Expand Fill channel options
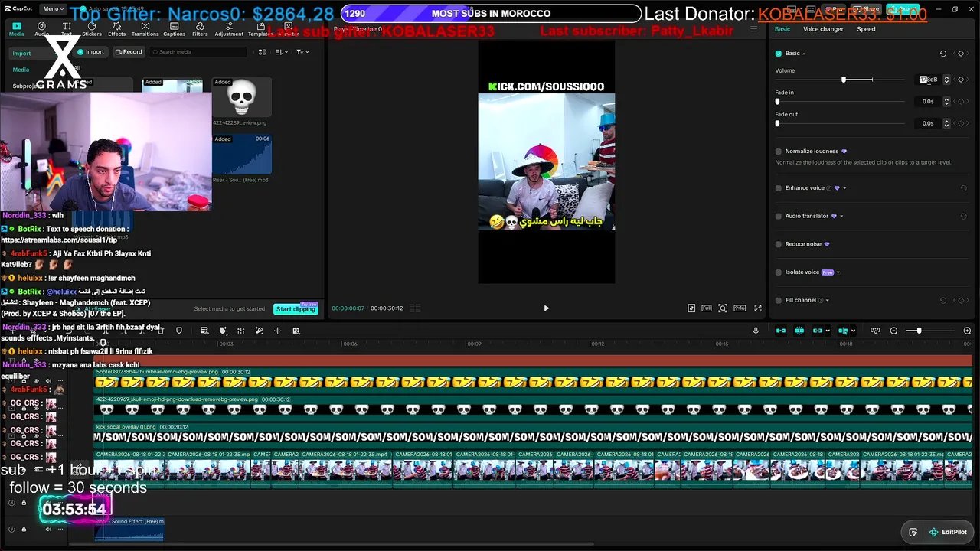Screen dimensions: 980x551 click(828, 300)
